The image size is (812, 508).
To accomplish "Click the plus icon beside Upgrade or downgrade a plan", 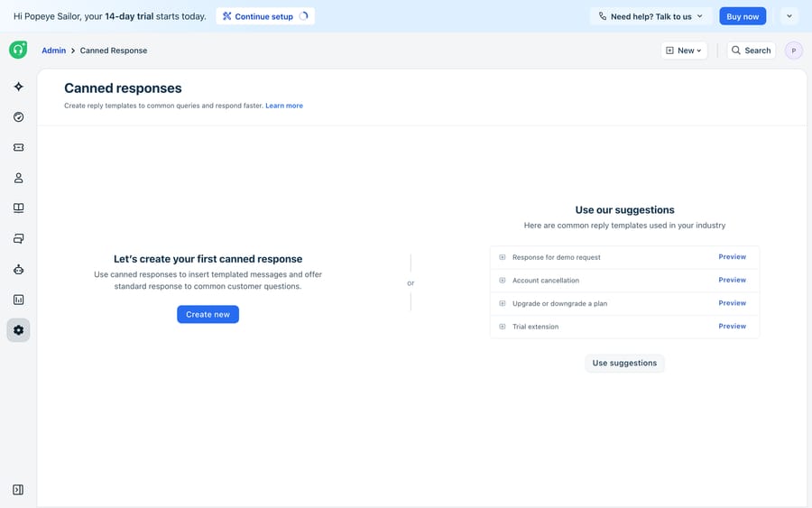I will [502, 303].
